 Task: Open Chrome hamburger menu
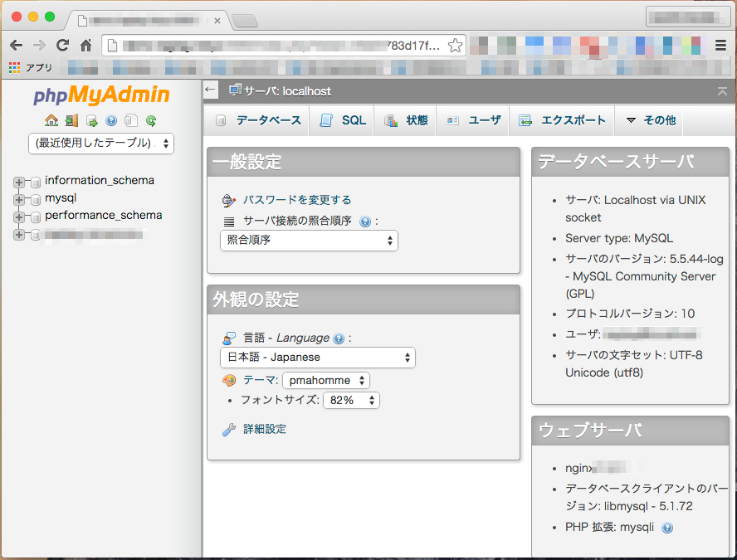[x=720, y=45]
